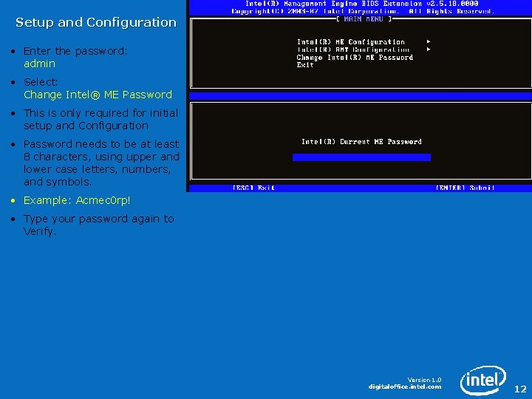Click the green 'admin' password text

[39, 64]
